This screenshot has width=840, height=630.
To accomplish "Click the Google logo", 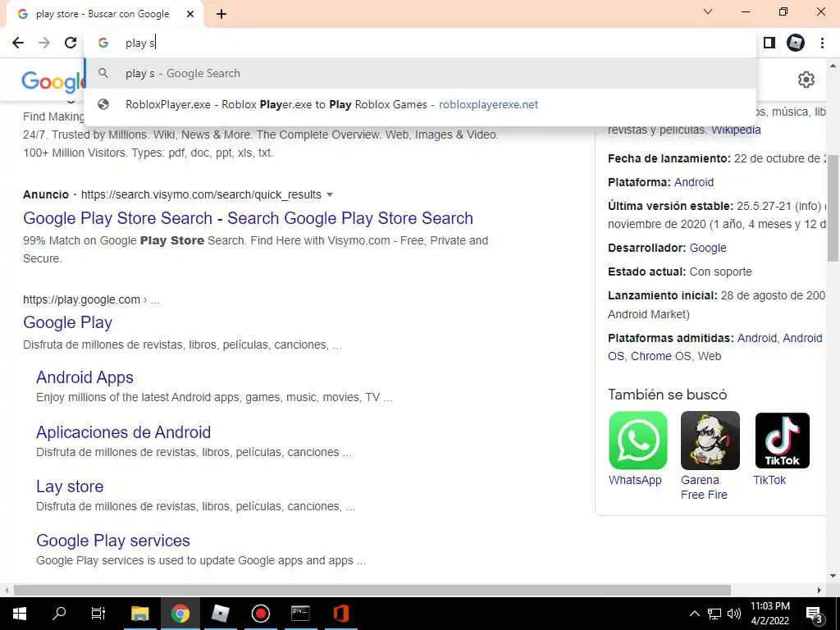I will 53,81.
